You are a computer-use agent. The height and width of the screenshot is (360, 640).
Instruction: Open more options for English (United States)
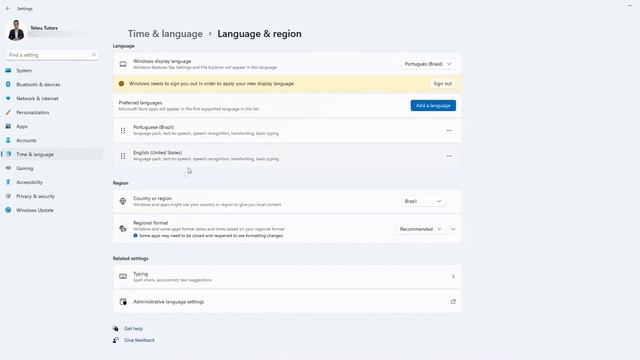pos(449,156)
